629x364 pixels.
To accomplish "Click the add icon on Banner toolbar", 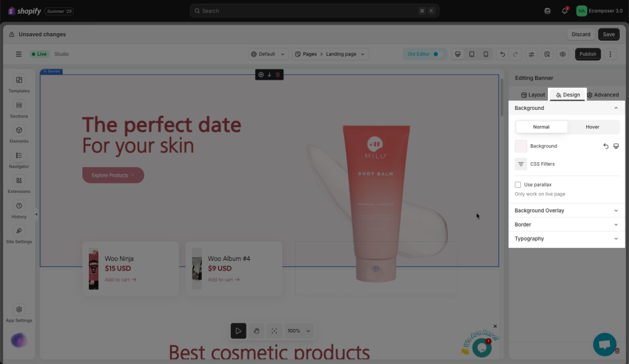I will (261, 74).
